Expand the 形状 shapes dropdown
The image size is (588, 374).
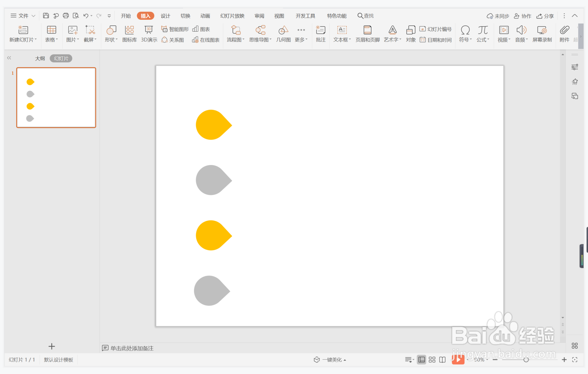111,39
